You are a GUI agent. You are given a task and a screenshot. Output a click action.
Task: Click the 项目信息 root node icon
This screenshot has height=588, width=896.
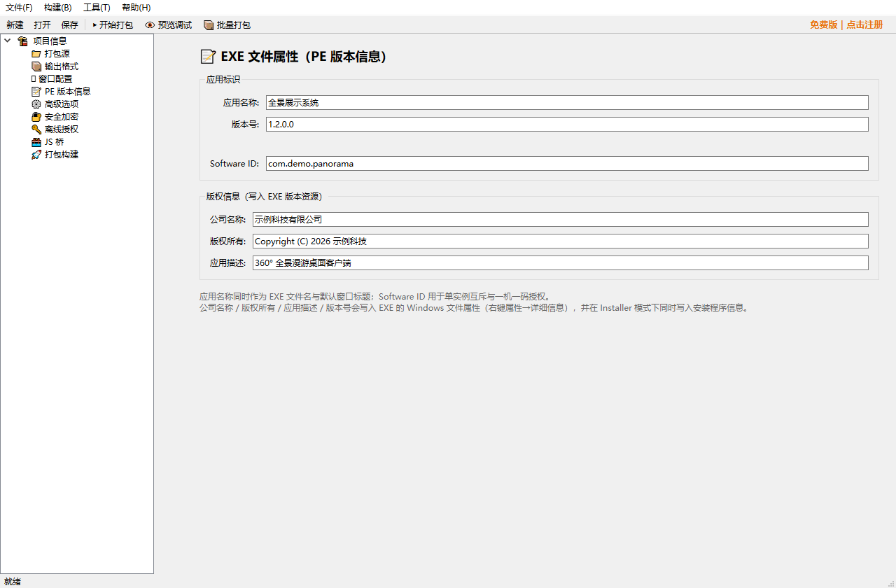(23, 41)
